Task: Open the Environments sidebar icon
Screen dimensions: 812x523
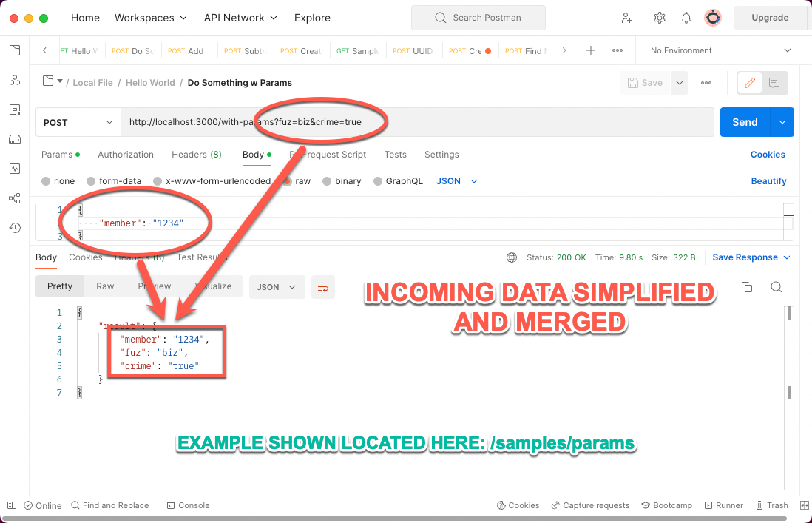Action: pos(15,109)
